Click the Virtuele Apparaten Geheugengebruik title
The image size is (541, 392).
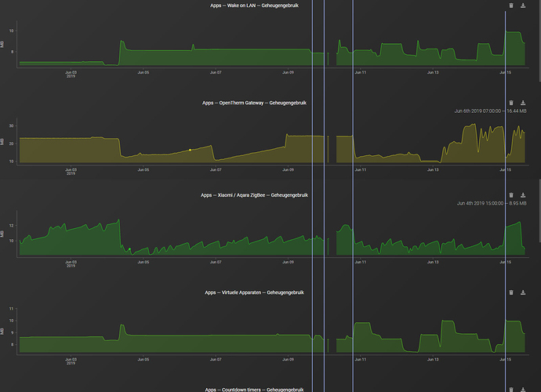click(254, 292)
